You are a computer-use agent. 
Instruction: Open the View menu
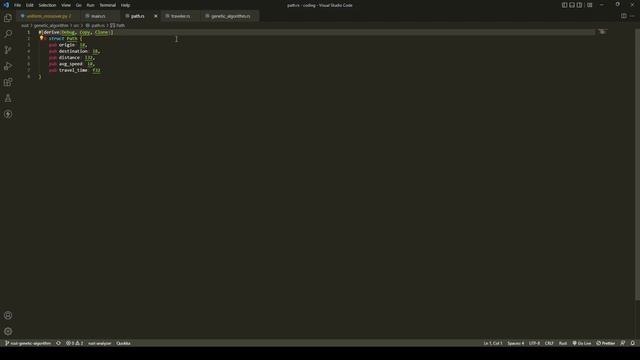click(66, 5)
